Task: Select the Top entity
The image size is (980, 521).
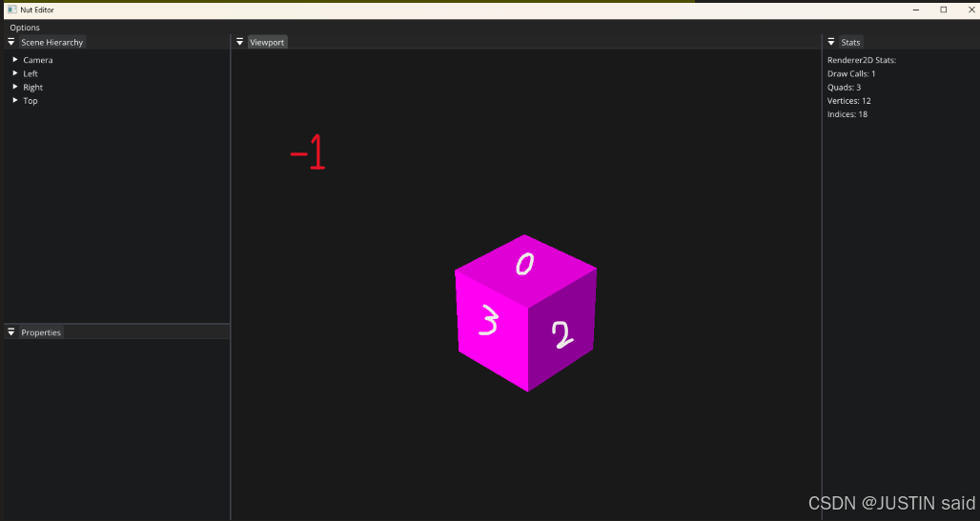Action: tap(30, 101)
